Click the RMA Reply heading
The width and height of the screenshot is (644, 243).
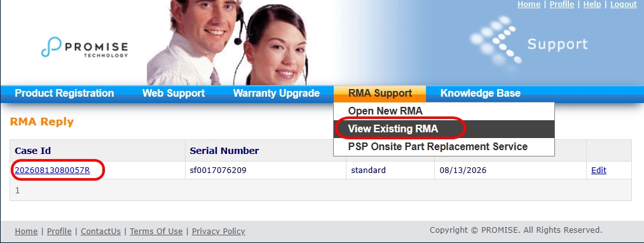click(42, 122)
